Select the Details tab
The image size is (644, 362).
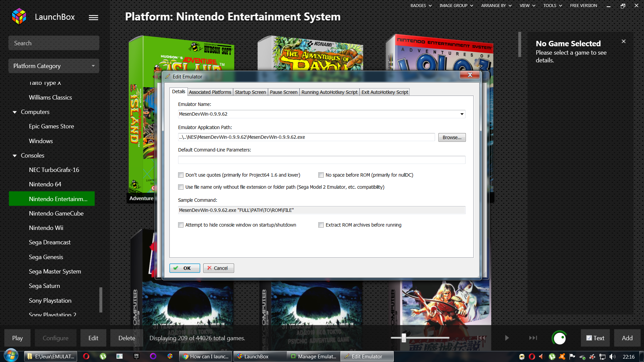[x=178, y=92]
